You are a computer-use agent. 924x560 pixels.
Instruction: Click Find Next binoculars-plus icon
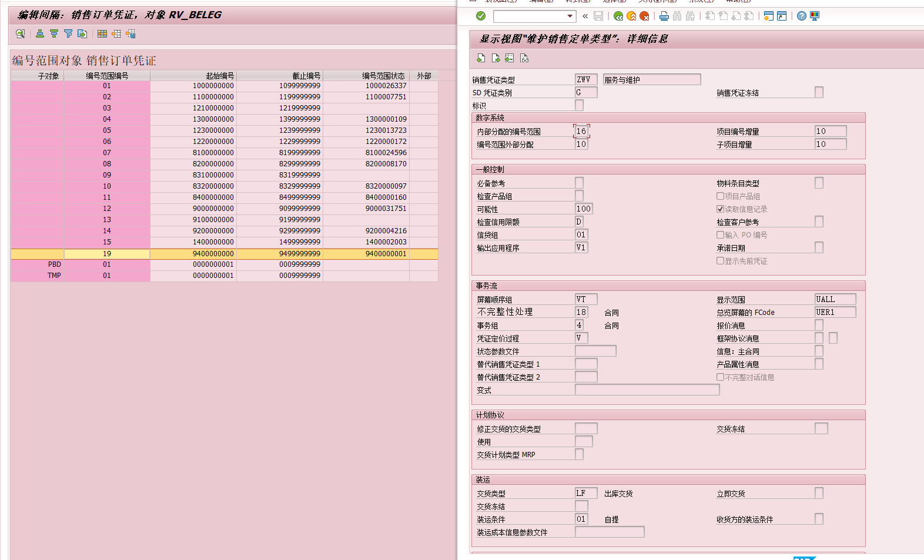tap(690, 16)
